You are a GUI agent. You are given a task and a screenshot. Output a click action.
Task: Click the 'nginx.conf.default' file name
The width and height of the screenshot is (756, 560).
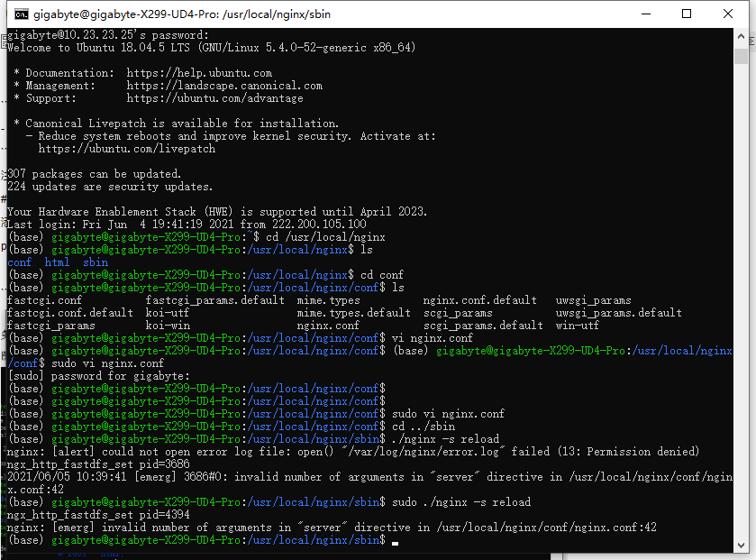coord(479,300)
